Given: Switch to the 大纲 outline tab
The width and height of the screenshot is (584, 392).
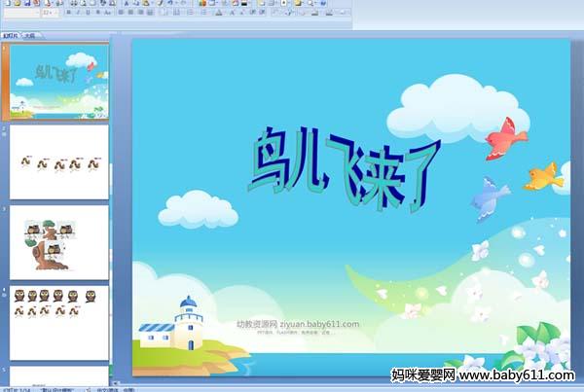Looking at the screenshot, I should [x=28, y=34].
